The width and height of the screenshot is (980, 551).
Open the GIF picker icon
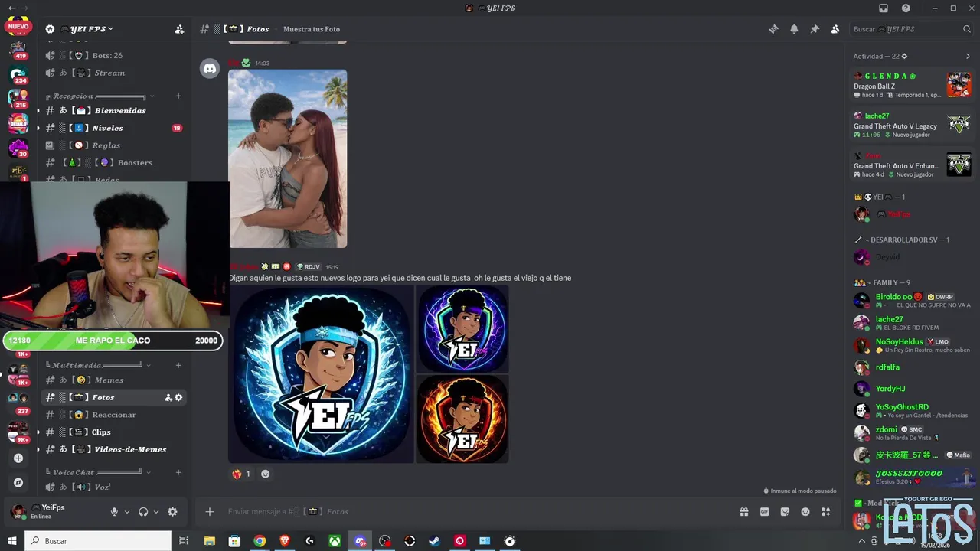pos(764,511)
